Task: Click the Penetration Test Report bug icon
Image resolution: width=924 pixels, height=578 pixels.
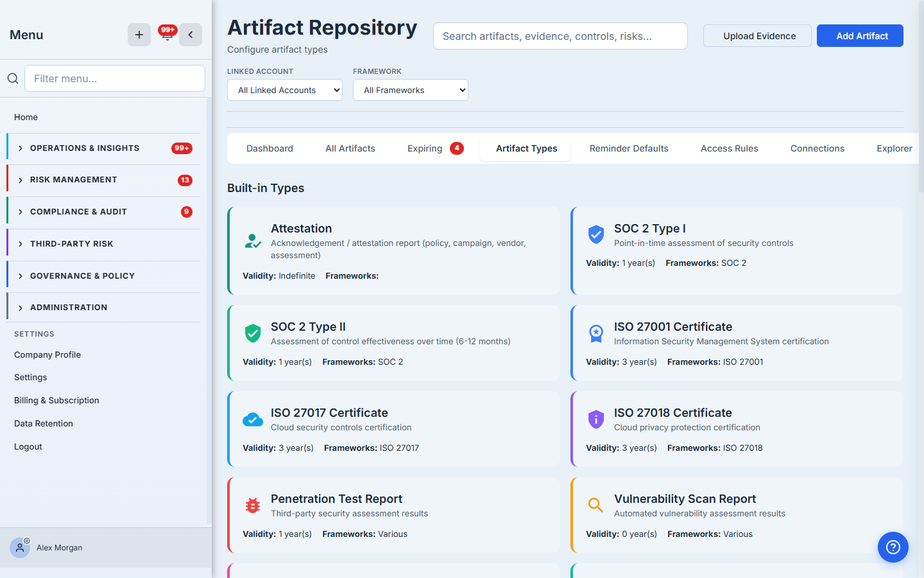Action: [x=253, y=505]
